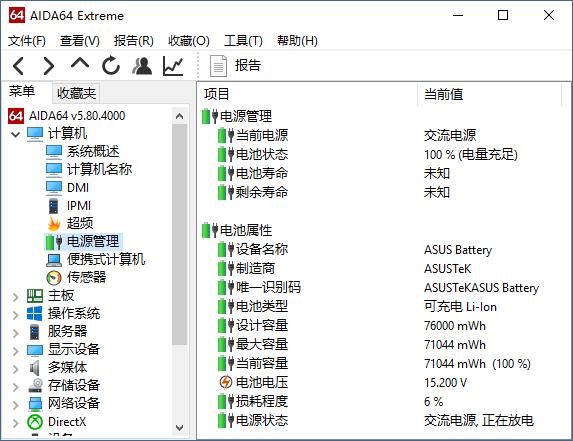
Task: Expand the 显示设备 tree node
Action: [x=15, y=351]
